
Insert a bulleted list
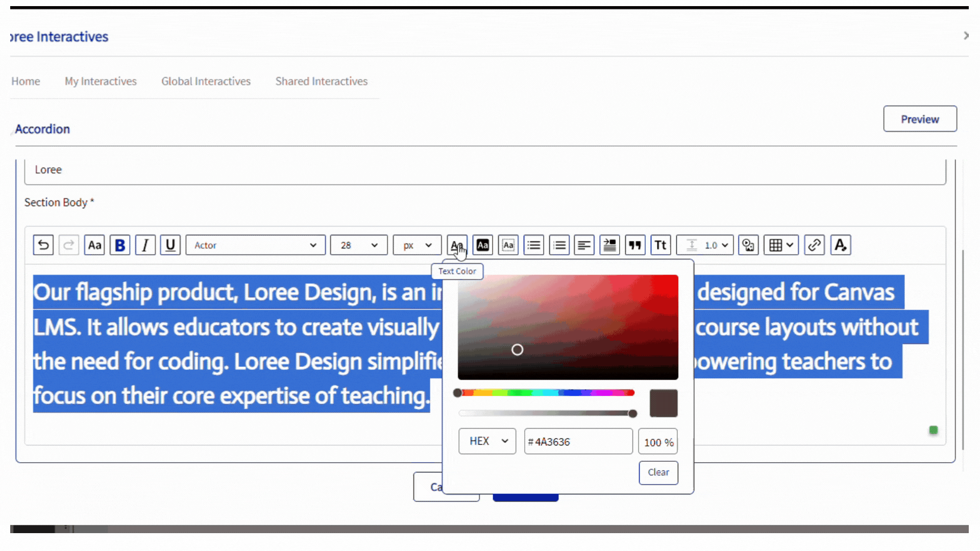point(533,245)
